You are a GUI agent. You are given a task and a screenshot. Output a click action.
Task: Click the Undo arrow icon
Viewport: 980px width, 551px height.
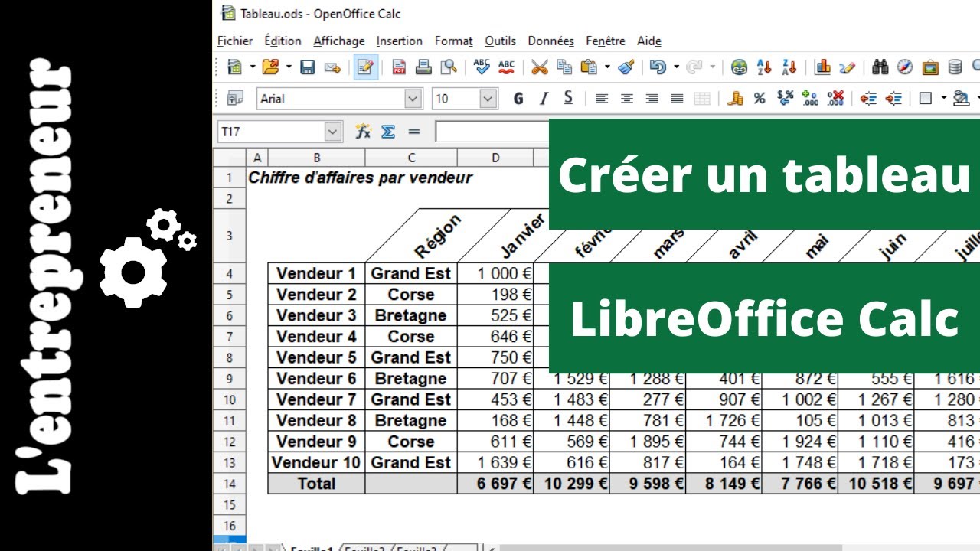pyautogui.click(x=658, y=67)
